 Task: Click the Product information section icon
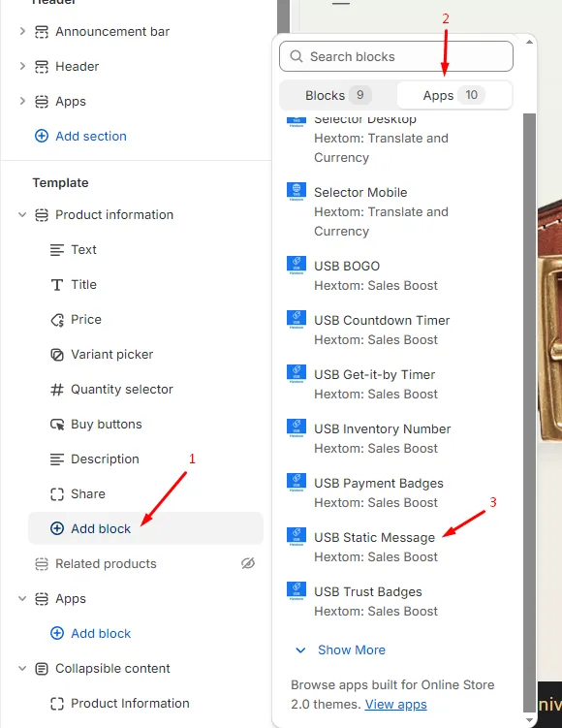[42, 215]
